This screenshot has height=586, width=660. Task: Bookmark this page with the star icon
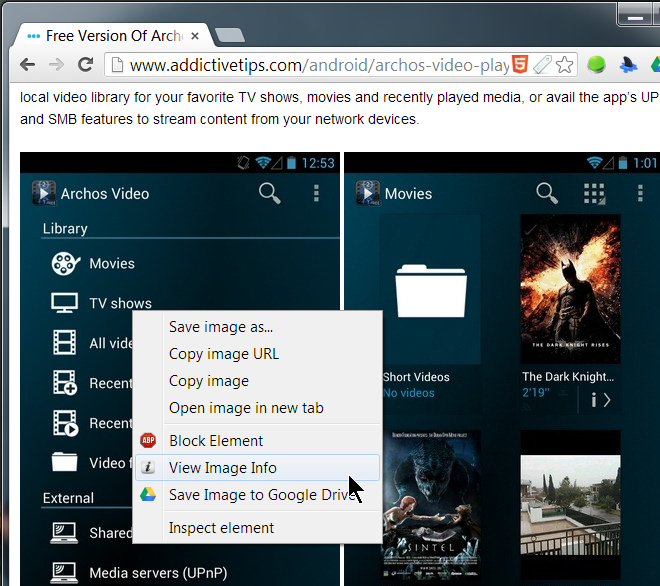click(x=564, y=65)
